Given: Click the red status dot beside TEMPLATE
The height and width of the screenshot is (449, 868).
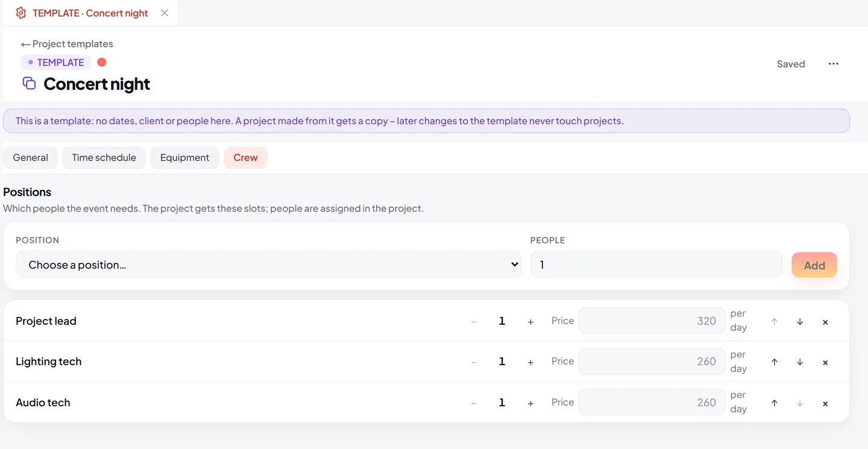Looking at the screenshot, I should 102,62.
